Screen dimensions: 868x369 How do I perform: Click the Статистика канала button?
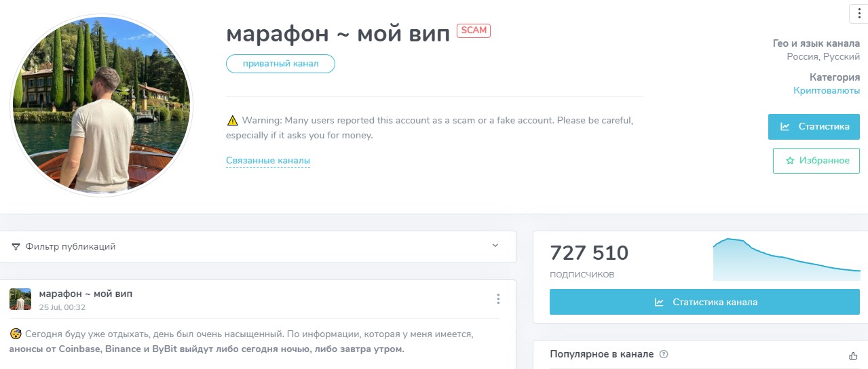pos(704,302)
